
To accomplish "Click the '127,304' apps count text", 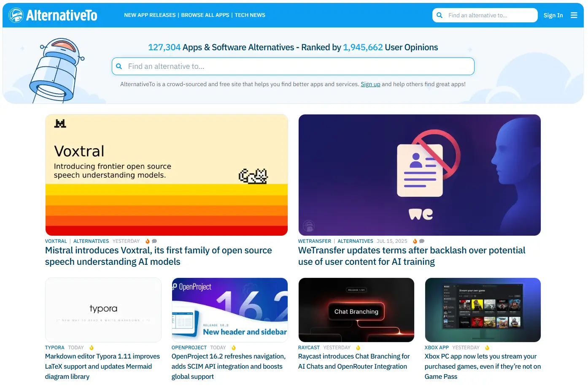I will click(x=164, y=47).
